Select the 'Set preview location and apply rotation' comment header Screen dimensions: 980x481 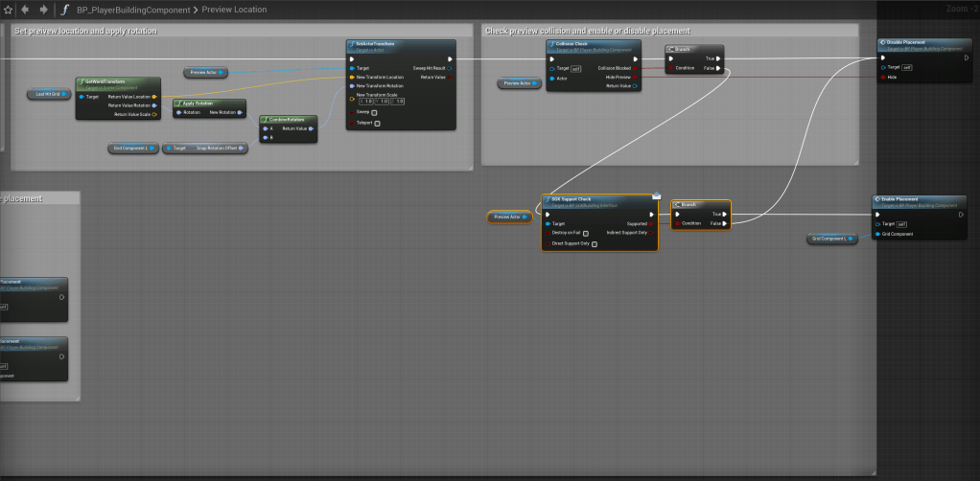[x=86, y=31]
